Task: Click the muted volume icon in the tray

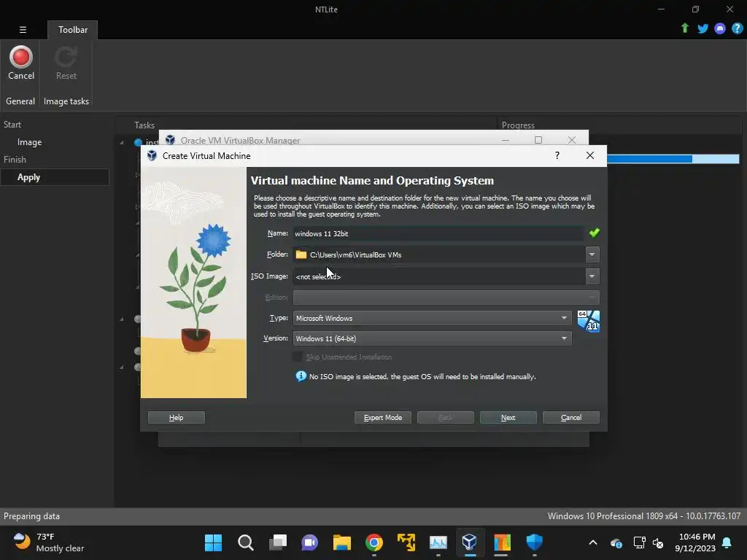Action: click(658, 542)
